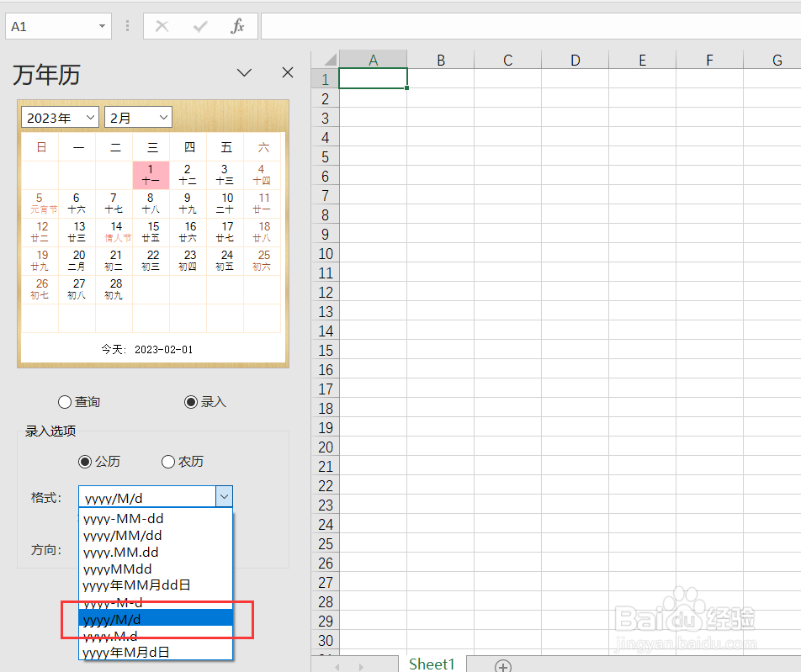The width and height of the screenshot is (801, 672).
Task: Choose yyyyMMdd format option
Action: pos(156,569)
